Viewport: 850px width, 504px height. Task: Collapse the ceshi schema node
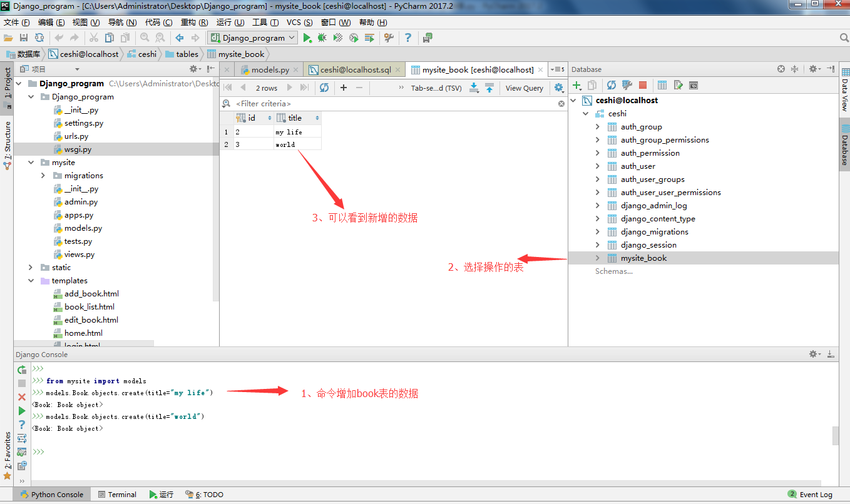[x=586, y=114]
